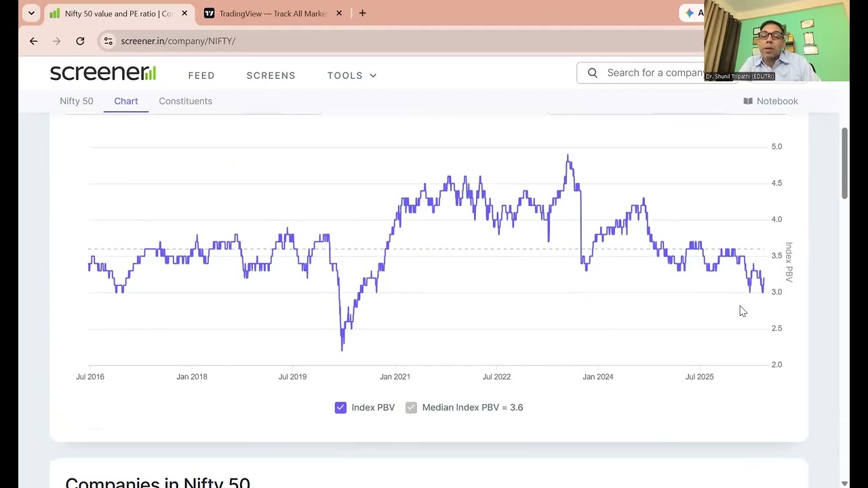This screenshot has height=488, width=868.
Task: Click the browser forward arrow
Action: [56, 41]
